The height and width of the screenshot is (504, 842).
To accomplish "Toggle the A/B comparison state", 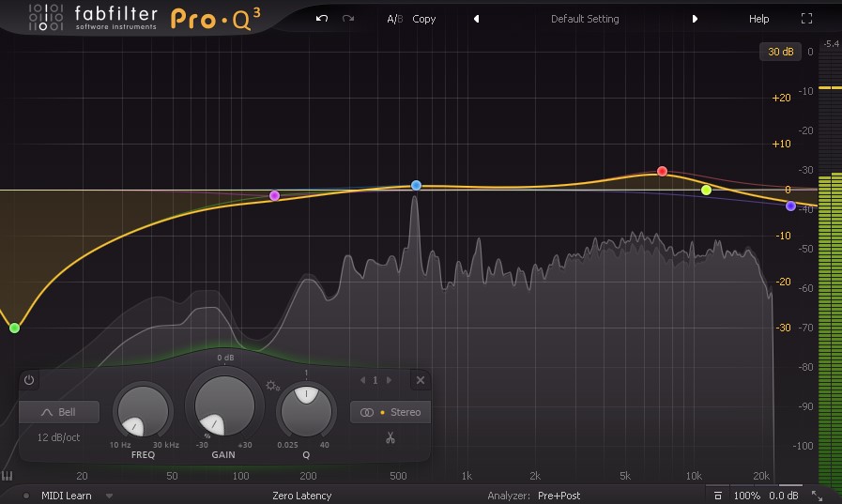I will click(x=394, y=19).
